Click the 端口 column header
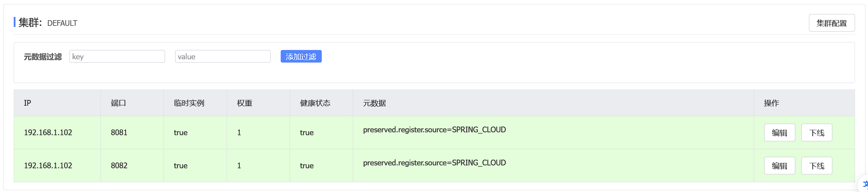Viewport: 868px width, 192px height. click(x=119, y=103)
